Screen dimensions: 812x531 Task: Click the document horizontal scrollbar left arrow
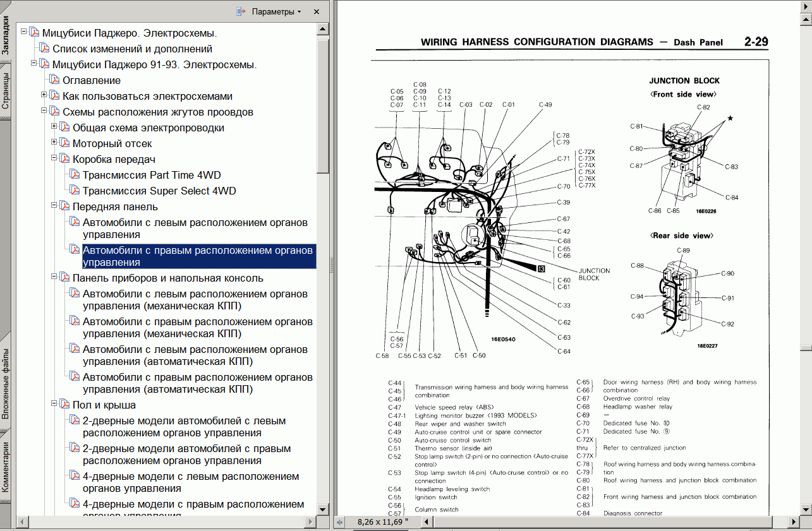point(427,522)
